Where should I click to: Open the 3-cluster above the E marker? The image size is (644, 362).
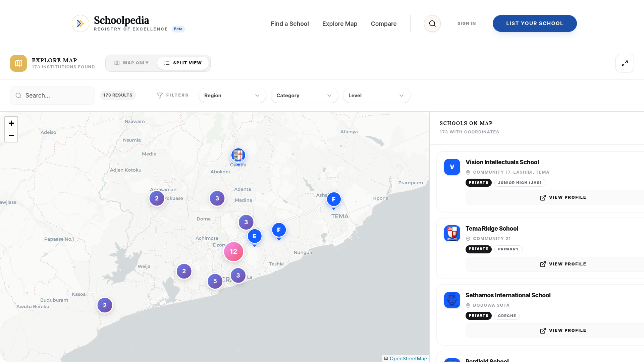coord(246,222)
